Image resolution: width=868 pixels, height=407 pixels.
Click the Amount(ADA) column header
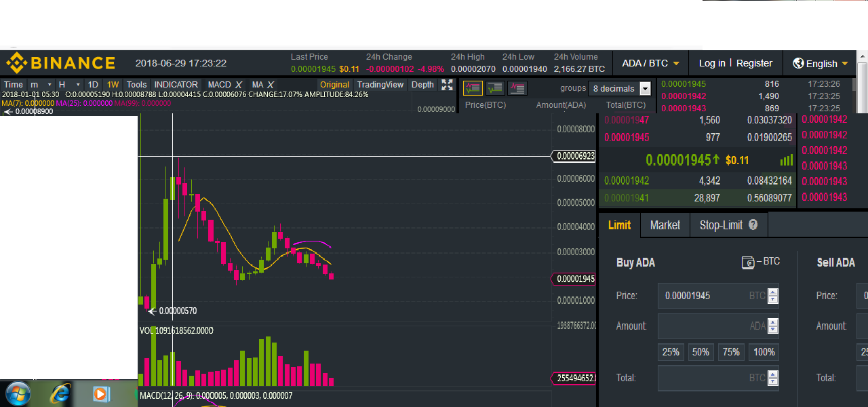pyautogui.click(x=561, y=104)
